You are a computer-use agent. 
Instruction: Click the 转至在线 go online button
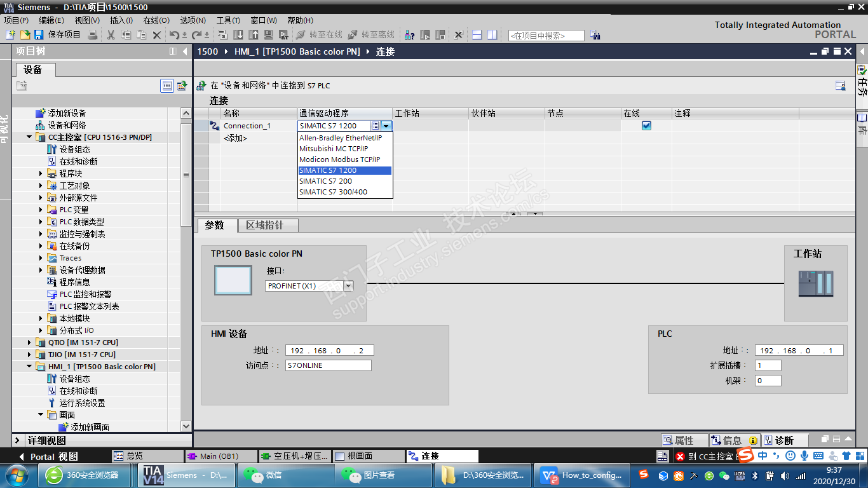point(319,35)
